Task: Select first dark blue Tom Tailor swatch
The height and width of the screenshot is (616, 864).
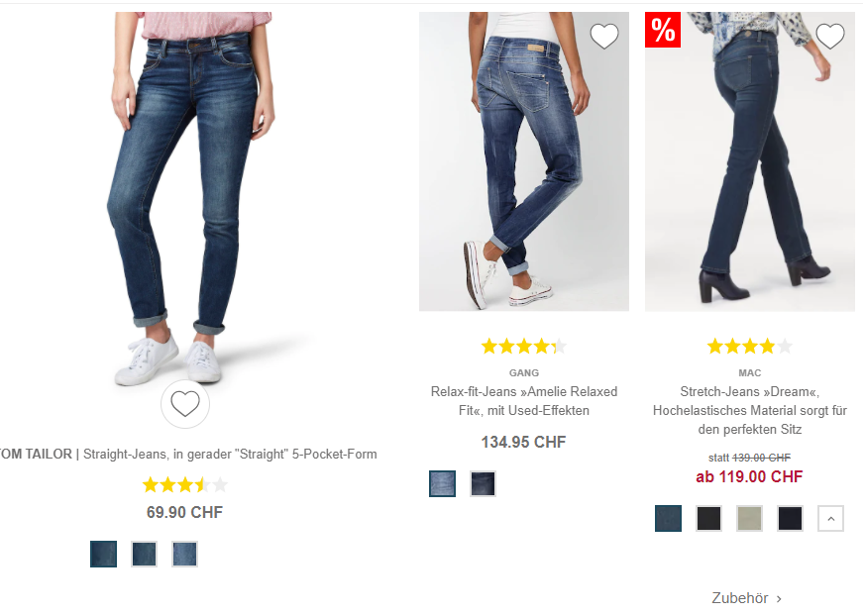Action: click(x=103, y=554)
